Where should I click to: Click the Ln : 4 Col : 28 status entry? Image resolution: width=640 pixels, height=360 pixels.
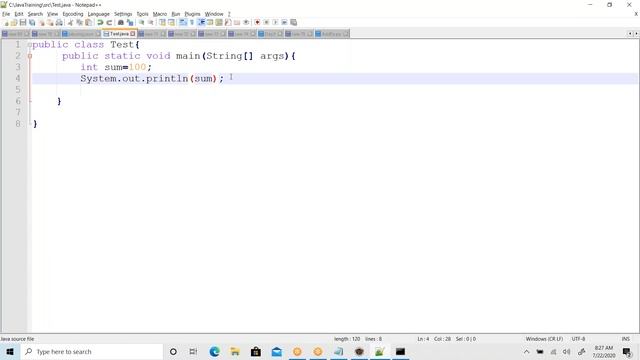[434, 339]
